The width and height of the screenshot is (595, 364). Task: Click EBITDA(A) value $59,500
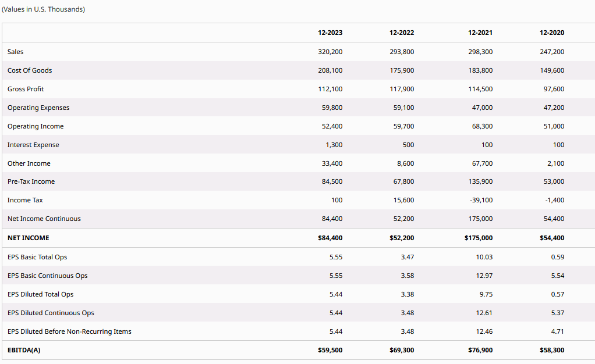click(330, 350)
